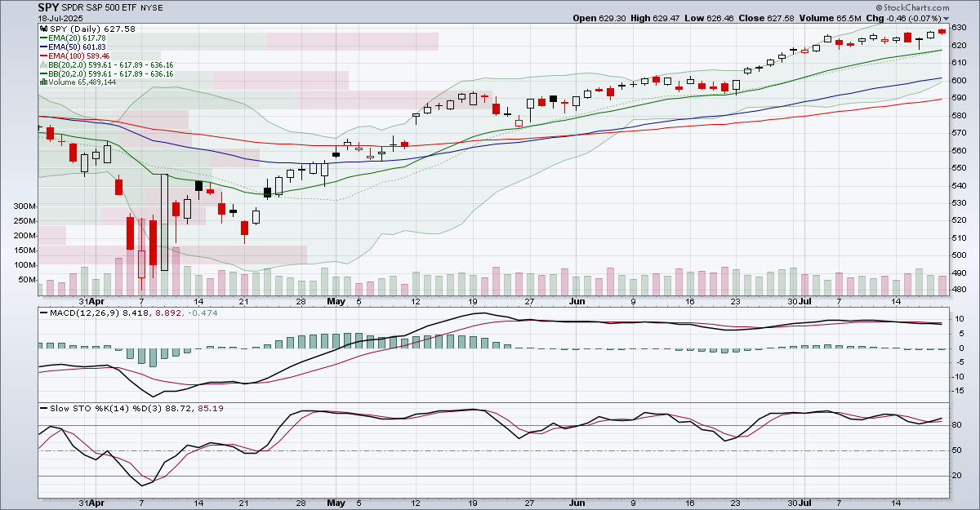980x510 pixels.
Task: Click the 600 price axis label
Action: 960,80
